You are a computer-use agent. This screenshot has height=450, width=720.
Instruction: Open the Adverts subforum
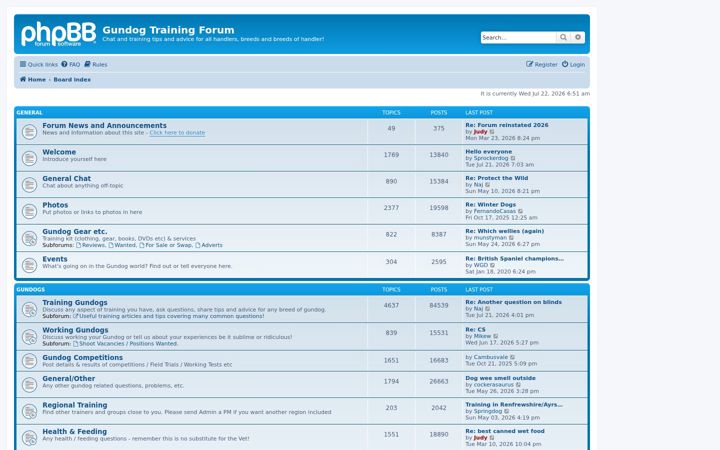209,245
